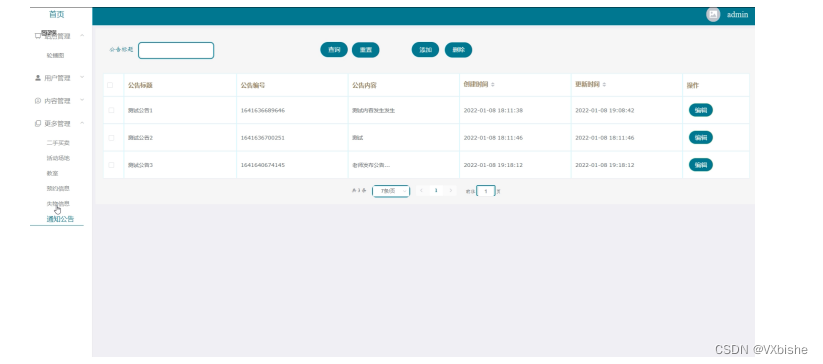Go to next page arrow
Image resolution: width=823 pixels, height=364 pixels.
click(450, 191)
